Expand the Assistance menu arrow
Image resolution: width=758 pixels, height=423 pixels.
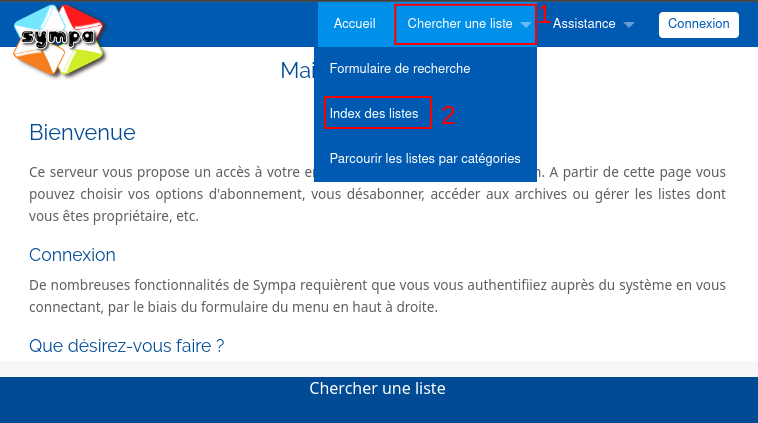pos(628,25)
